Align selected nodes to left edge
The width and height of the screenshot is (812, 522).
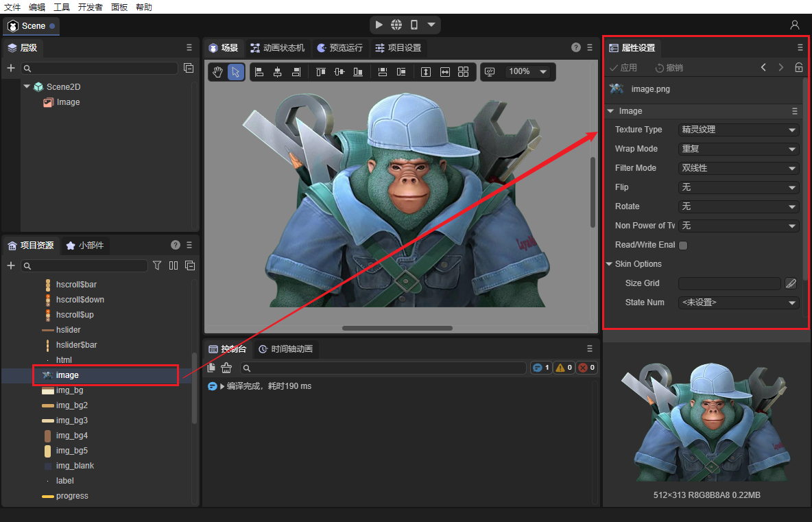click(x=259, y=72)
